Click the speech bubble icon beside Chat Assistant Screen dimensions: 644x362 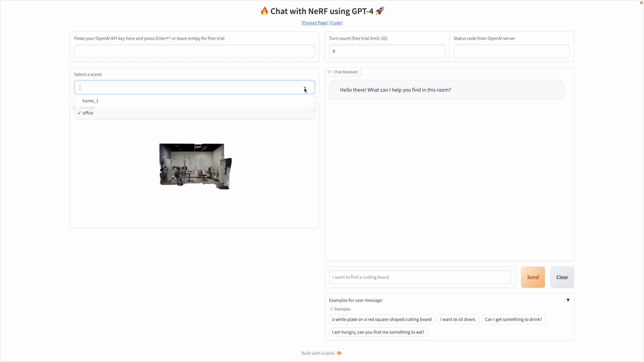pos(329,72)
